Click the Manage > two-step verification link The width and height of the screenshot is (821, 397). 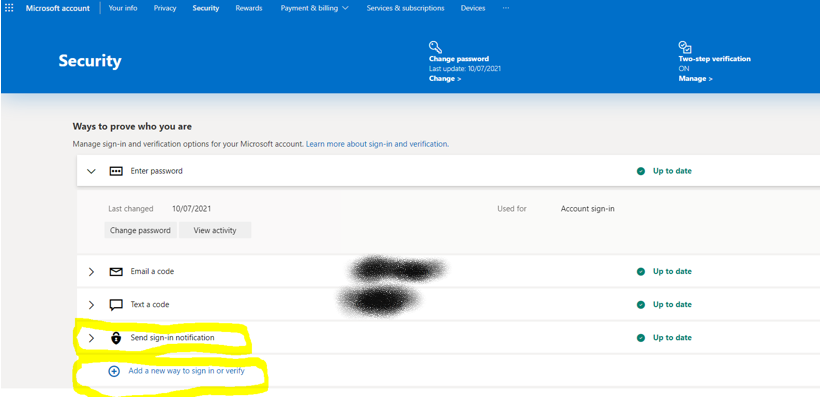pyautogui.click(x=695, y=79)
